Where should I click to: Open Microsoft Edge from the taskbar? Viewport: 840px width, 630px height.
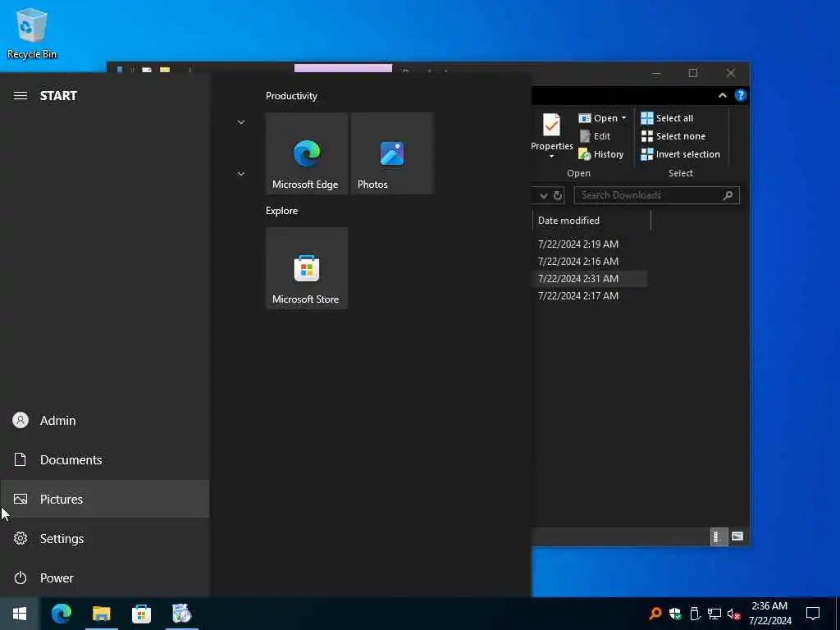tap(61, 614)
